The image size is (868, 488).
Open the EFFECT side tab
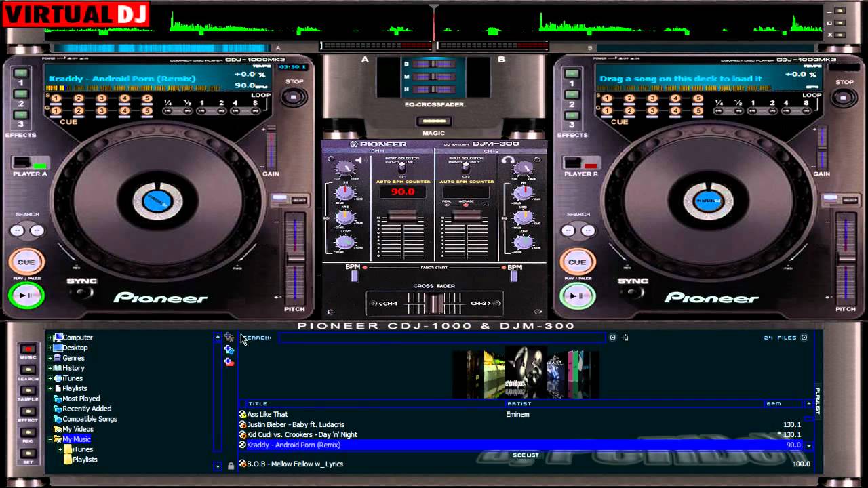click(28, 411)
